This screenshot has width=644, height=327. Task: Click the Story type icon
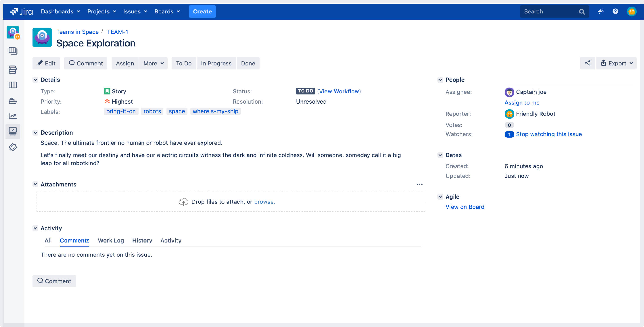[x=107, y=91]
